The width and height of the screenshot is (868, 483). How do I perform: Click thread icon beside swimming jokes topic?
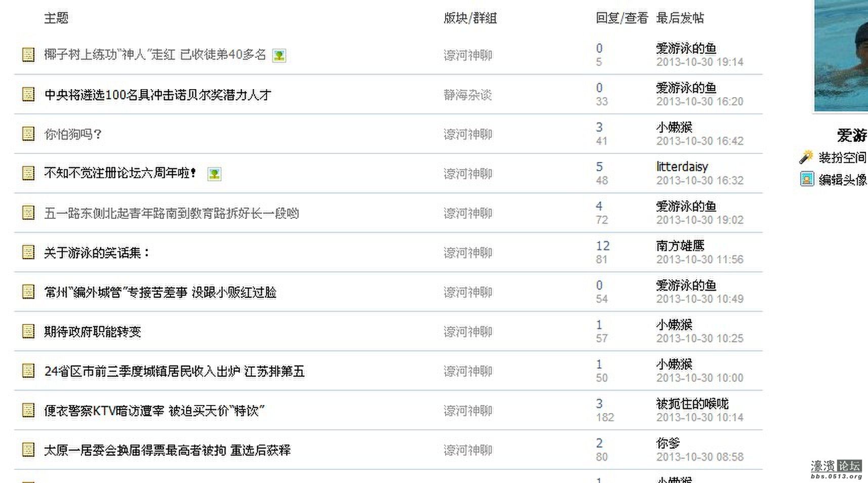pyautogui.click(x=27, y=252)
